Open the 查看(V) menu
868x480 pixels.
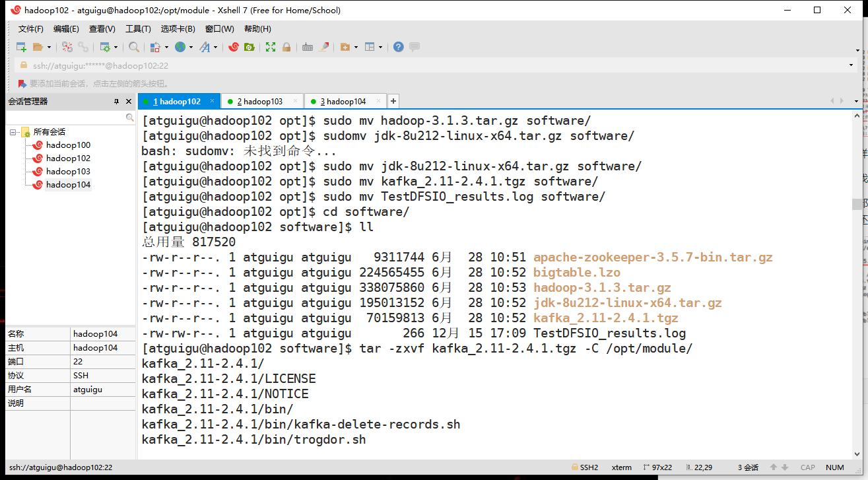point(102,29)
